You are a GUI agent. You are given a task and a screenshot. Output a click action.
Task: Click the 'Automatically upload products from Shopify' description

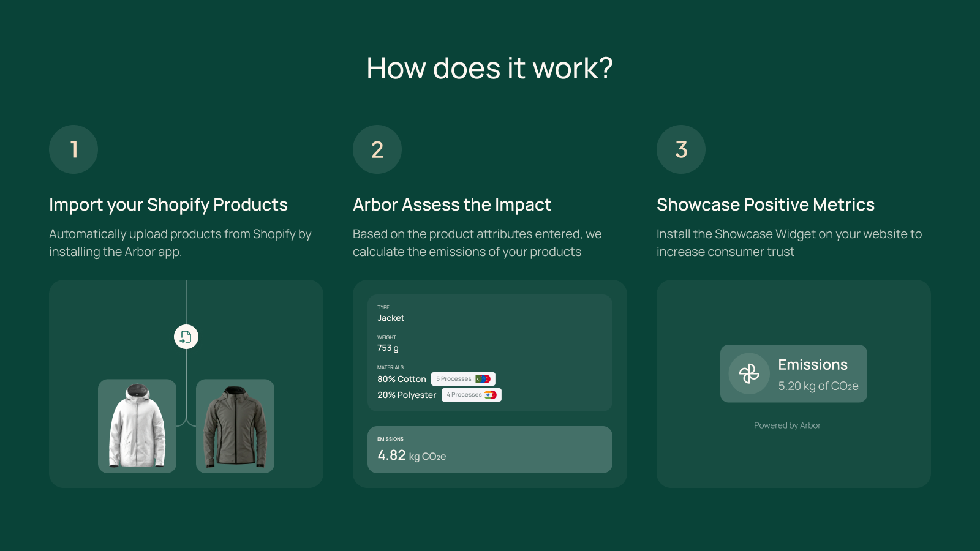tap(180, 243)
